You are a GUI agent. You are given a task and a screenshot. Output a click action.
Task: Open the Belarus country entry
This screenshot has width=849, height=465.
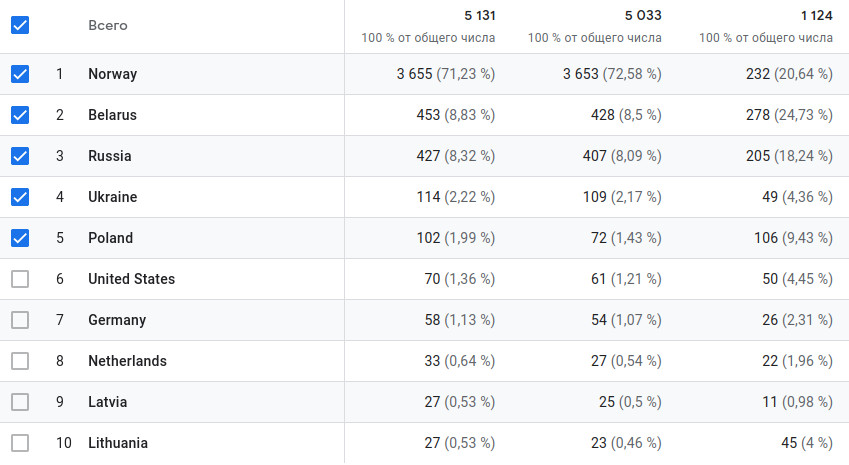point(112,115)
